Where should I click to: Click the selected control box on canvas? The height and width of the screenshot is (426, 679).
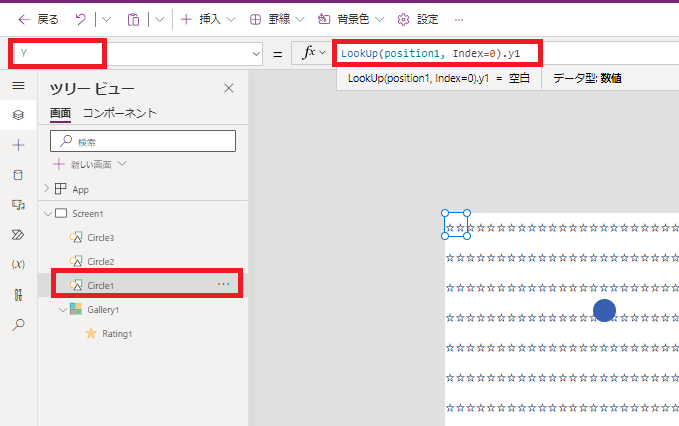456,225
